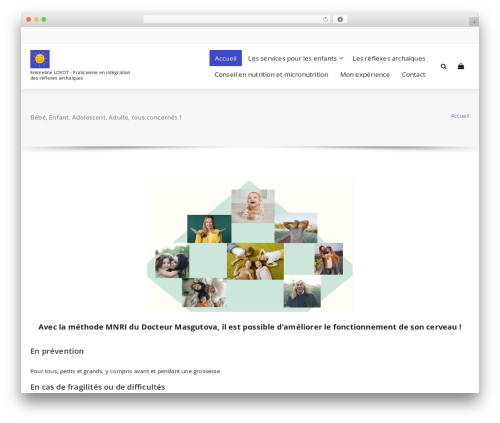Screen dimensions: 500x423
Task: Click the laughing baby photo
Action: [x=253, y=206]
